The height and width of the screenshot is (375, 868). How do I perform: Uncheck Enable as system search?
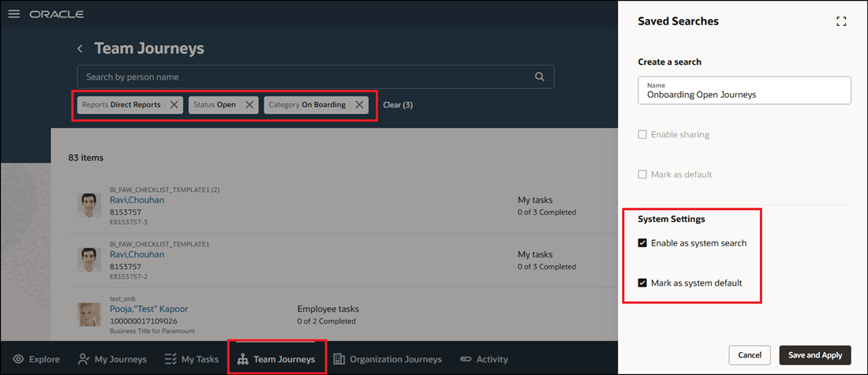click(642, 243)
